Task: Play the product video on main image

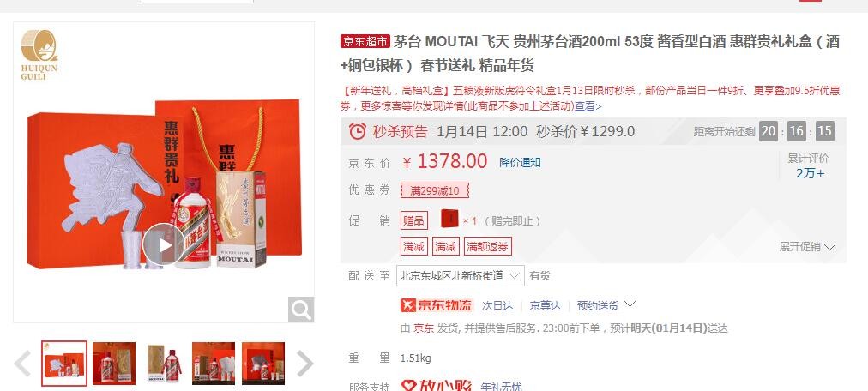Action: [164, 244]
